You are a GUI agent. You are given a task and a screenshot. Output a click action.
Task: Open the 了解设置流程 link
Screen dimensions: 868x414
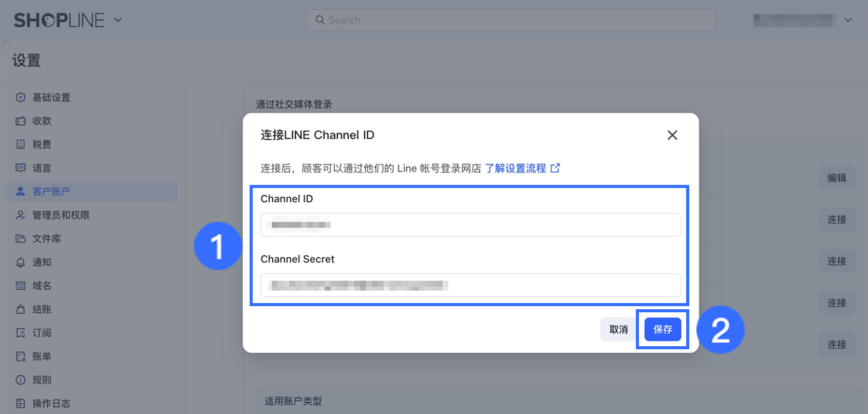(515, 168)
